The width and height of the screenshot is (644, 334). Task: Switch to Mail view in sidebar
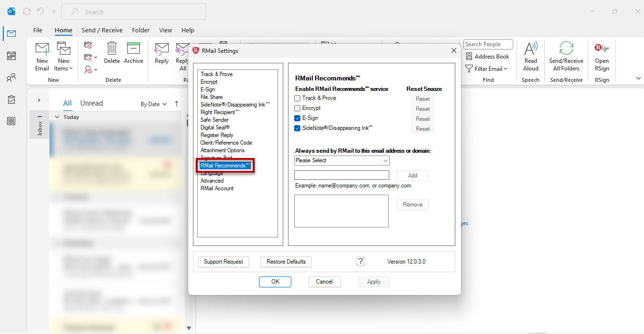pos(11,33)
